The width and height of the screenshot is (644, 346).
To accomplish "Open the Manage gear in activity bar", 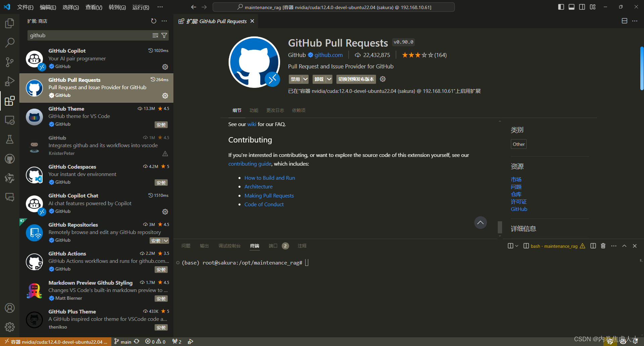I will pyautogui.click(x=10, y=327).
